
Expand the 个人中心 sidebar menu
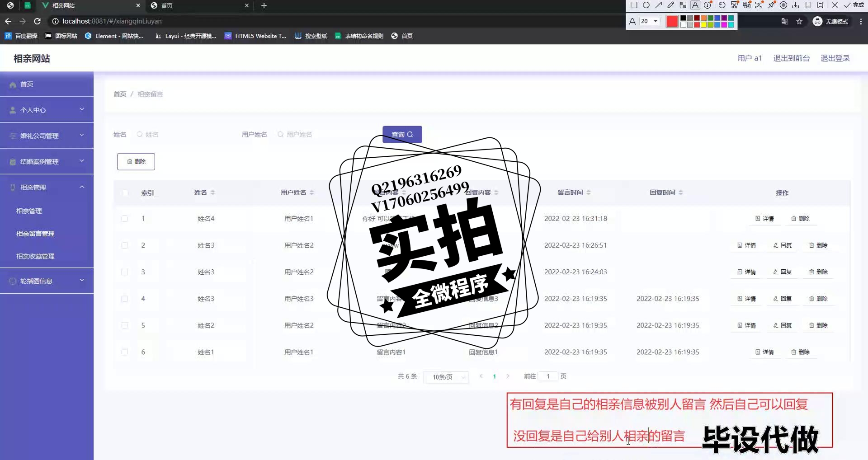pos(47,110)
